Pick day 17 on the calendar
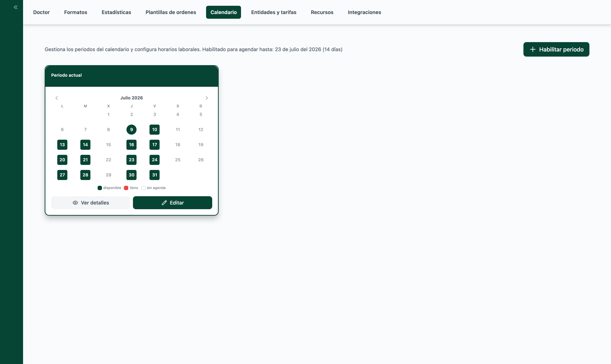 tap(155, 145)
